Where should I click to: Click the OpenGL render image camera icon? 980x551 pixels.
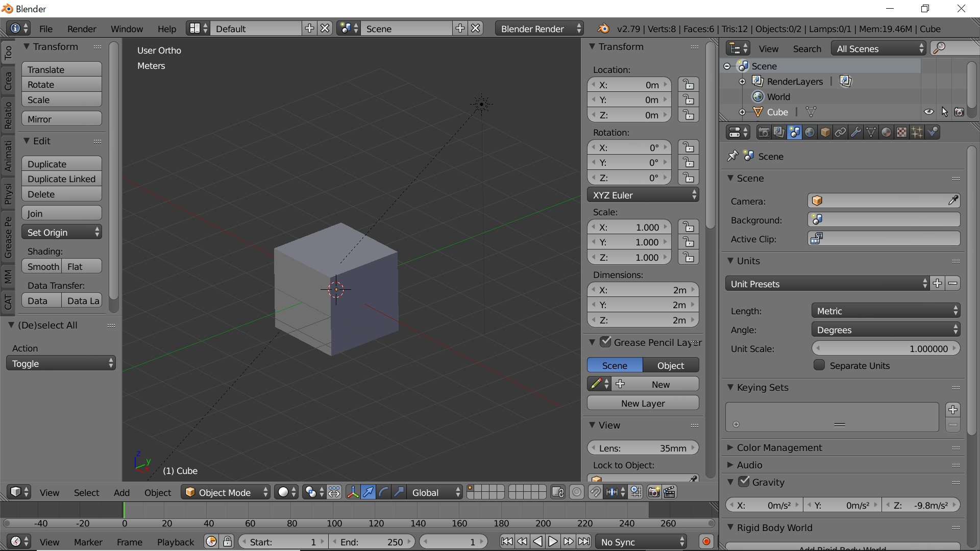coord(654,492)
